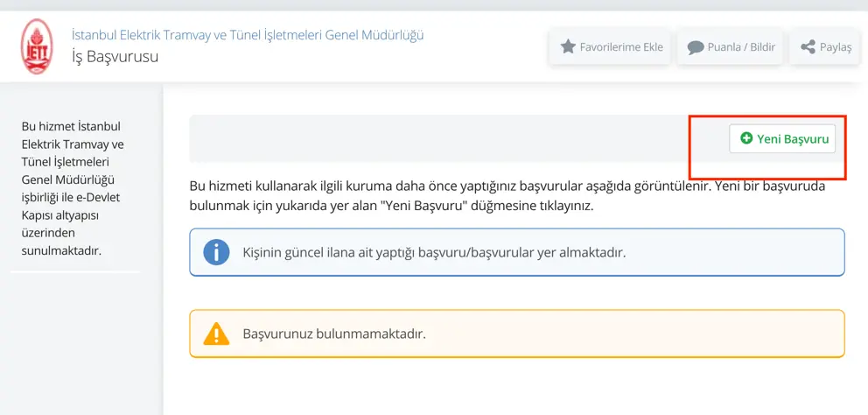Click the speech bubble icon in Puanla / Bildir
This screenshot has height=415, width=868.
696,47
